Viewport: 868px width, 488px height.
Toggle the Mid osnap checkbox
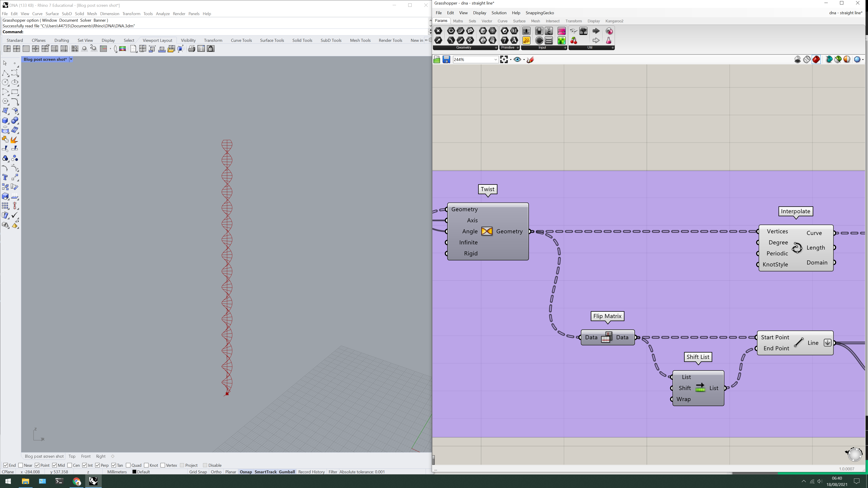(x=54, y=465)
